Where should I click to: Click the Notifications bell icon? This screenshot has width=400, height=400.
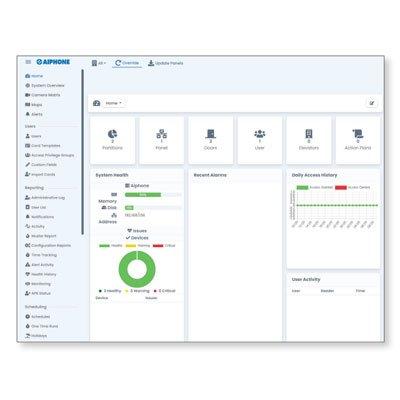point(28,217)
